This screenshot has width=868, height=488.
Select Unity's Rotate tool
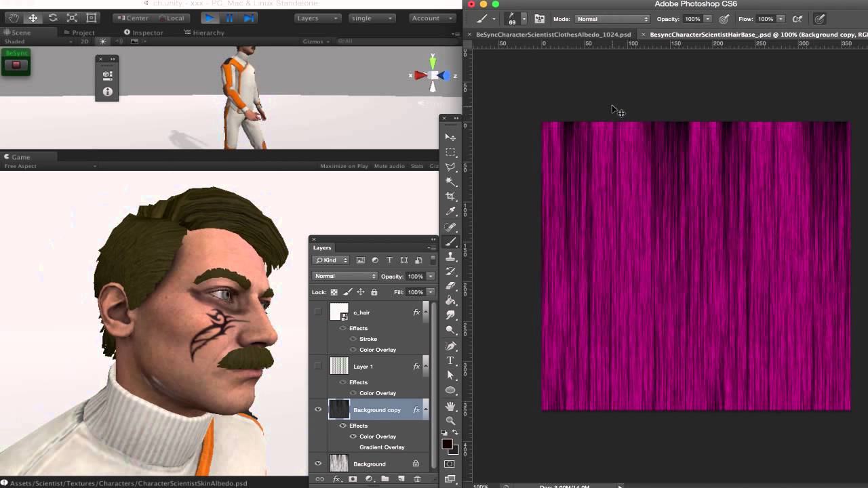52,18
